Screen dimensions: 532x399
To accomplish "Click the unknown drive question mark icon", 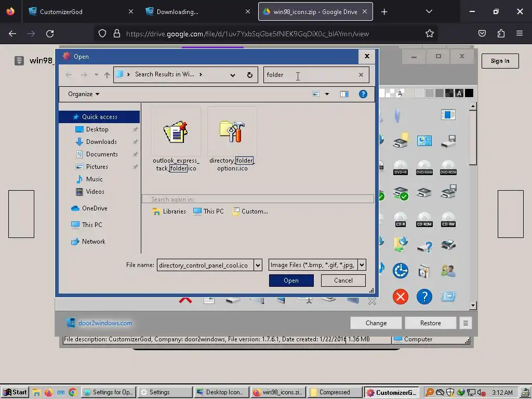I will tap(424, 246).
